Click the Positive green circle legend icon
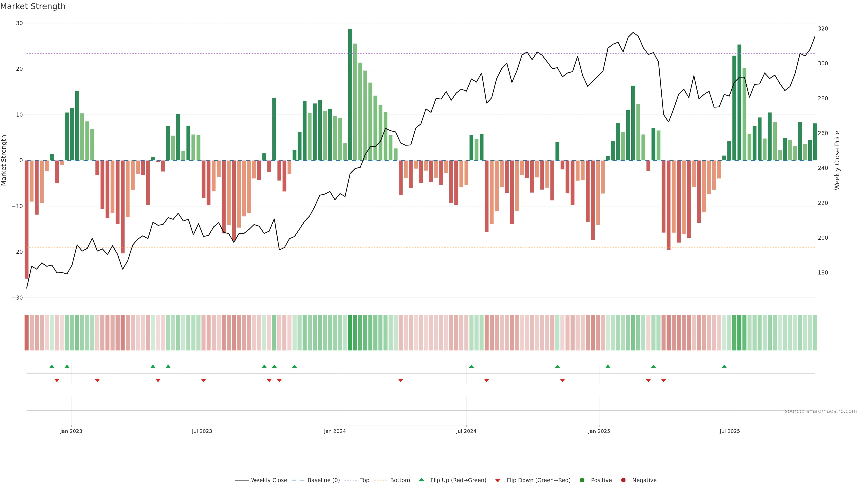Viewport: 868px width, 488px height. click(582, 480)
